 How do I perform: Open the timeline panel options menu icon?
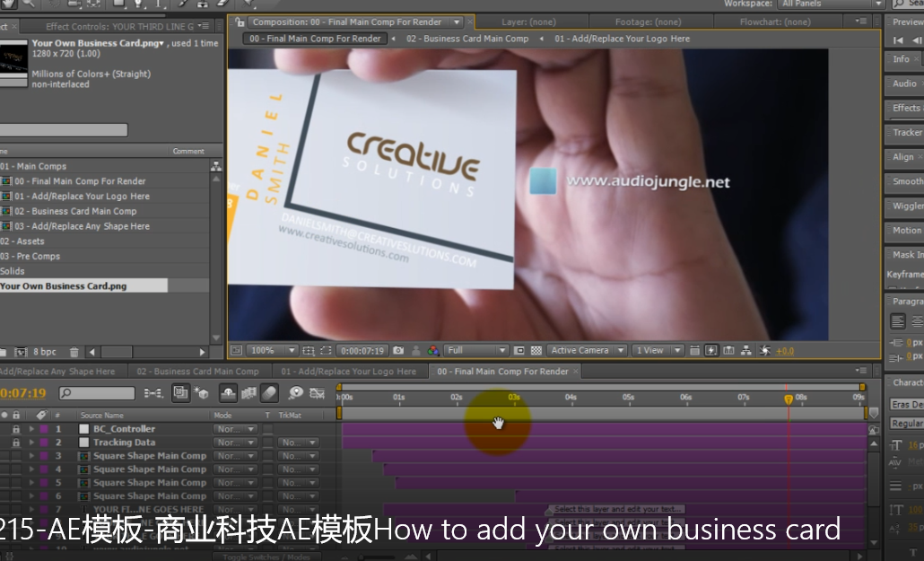coord(861,371)
